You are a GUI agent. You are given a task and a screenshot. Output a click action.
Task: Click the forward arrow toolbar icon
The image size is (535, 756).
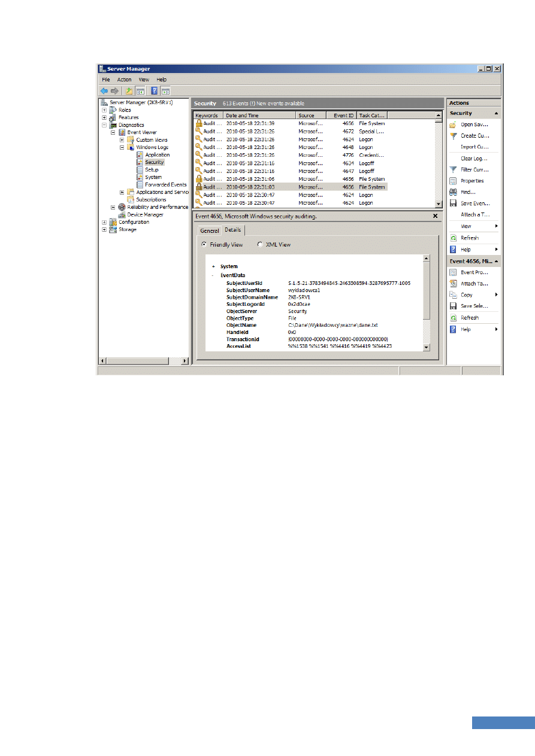coord(113,91)
